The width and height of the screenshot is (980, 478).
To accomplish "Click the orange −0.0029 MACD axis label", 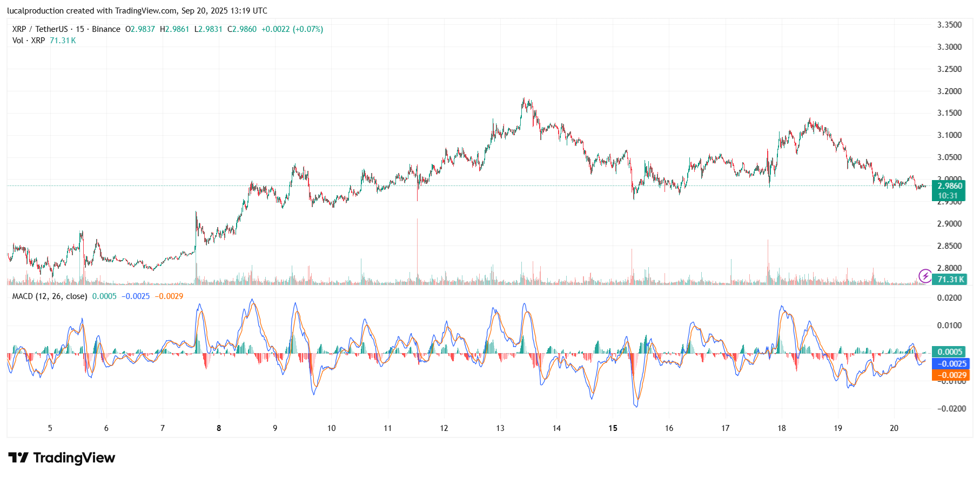I will 951,375.
